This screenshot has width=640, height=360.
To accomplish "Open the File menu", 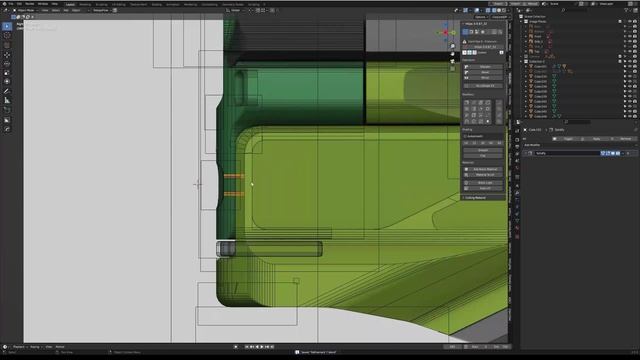I will (11, 4).
